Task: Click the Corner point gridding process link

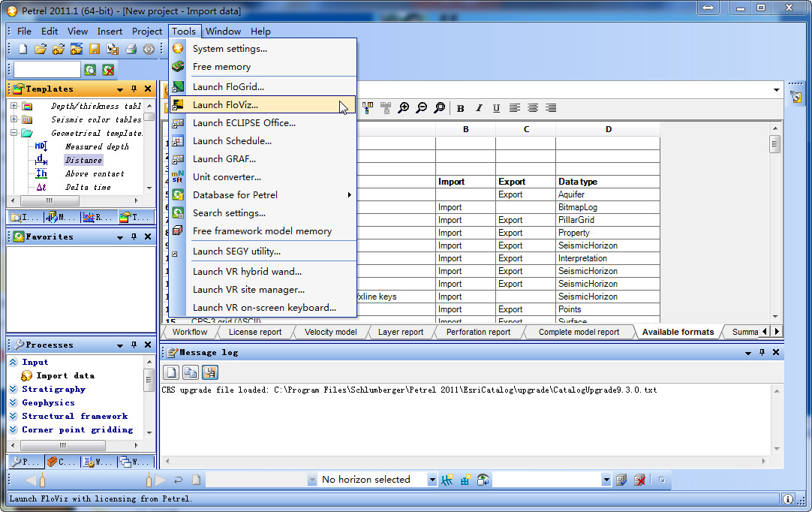Action: 77,429
